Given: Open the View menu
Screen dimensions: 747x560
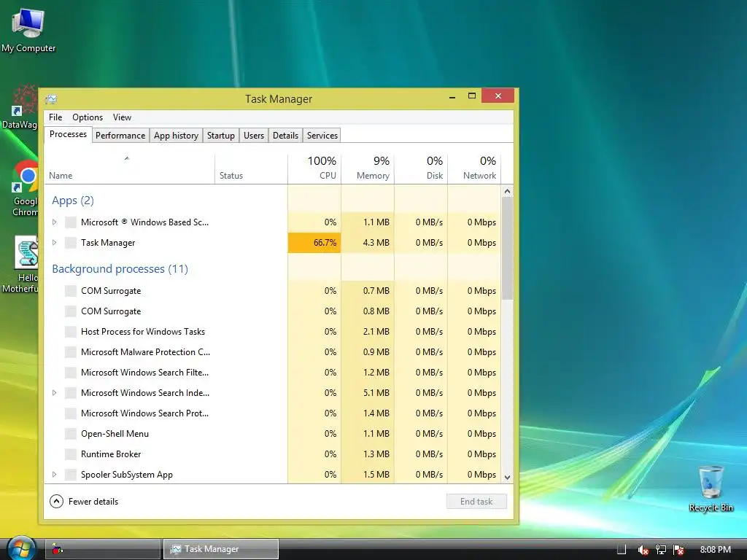Looking at the screenshot, I should pyautogui.click(x=122, y=117).
